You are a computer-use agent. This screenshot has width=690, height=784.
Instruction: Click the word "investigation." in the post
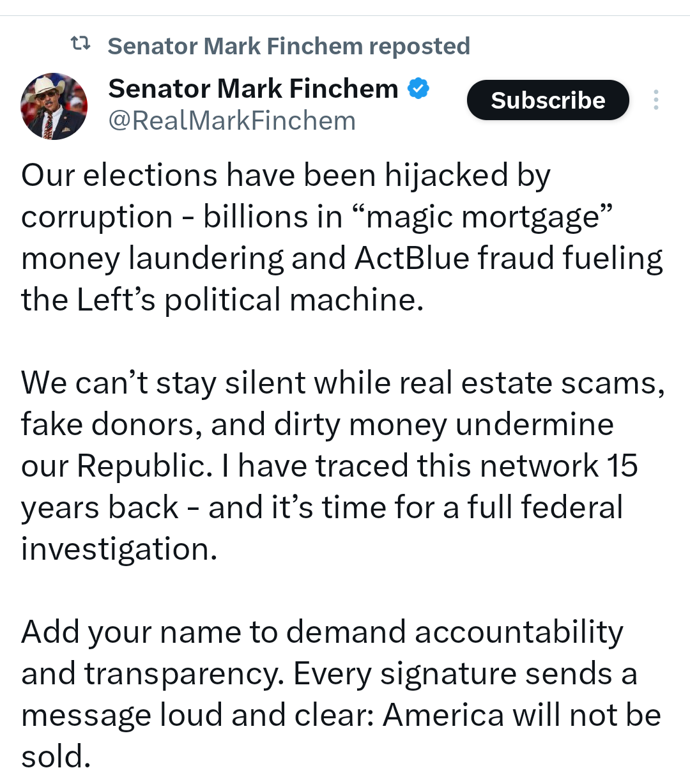pyautogui.click(x=119, y=549)
